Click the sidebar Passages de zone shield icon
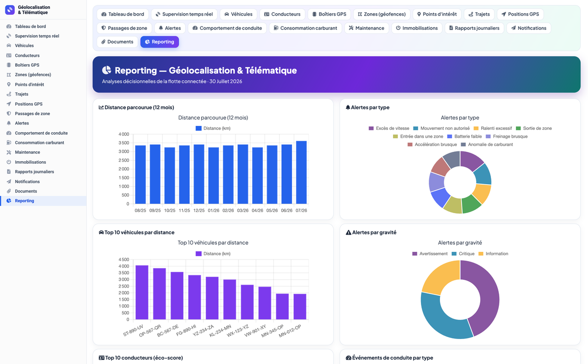The height and width of the screenshot is (364, 588). tap(9, 114)
